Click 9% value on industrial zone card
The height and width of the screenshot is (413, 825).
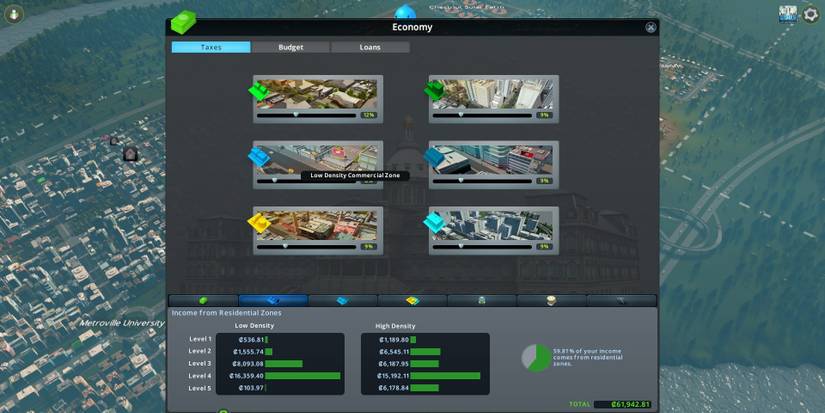coord(368,246)
